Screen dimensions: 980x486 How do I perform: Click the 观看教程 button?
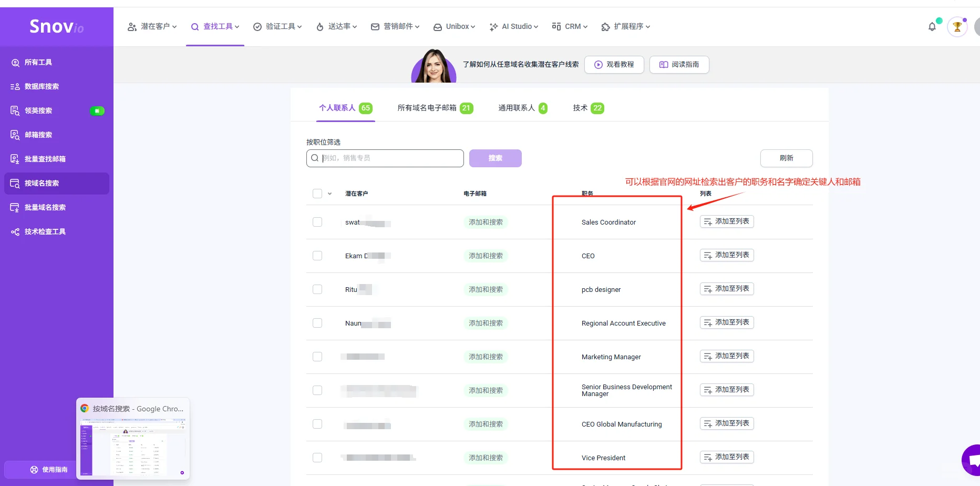point(614,64)
